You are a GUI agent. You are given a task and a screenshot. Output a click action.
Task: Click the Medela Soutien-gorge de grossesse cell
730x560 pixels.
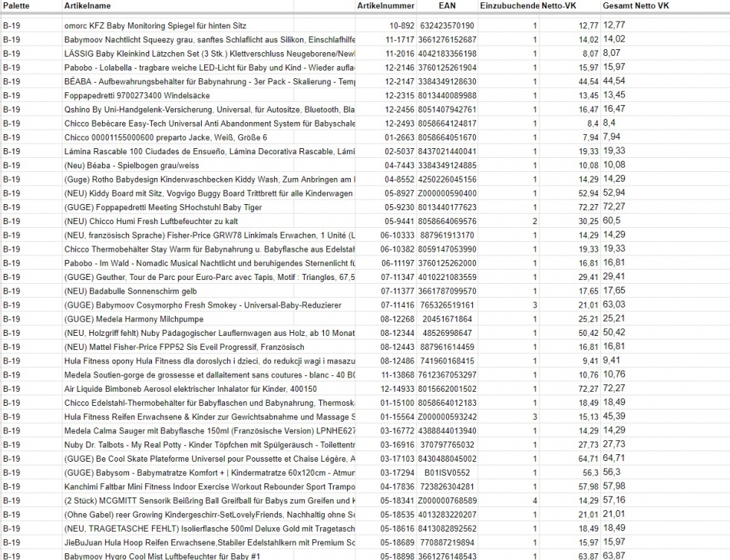[x=209, y=375]
